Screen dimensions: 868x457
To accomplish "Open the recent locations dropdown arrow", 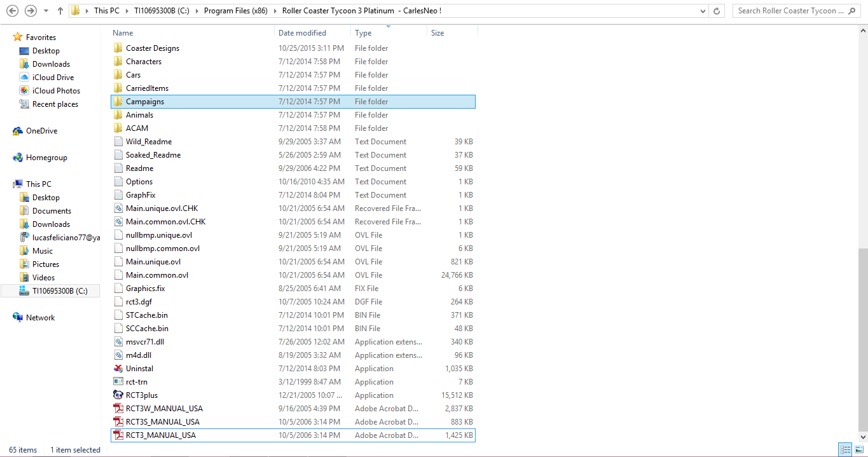I will [46, 11].
